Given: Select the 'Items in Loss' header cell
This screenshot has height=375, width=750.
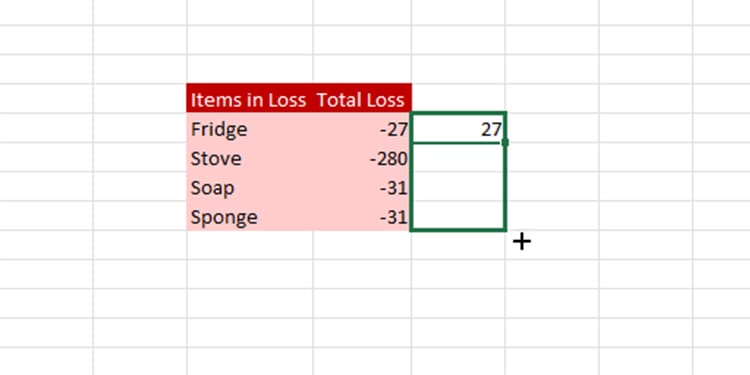Looking at the screenshot, I should (250, 99).
